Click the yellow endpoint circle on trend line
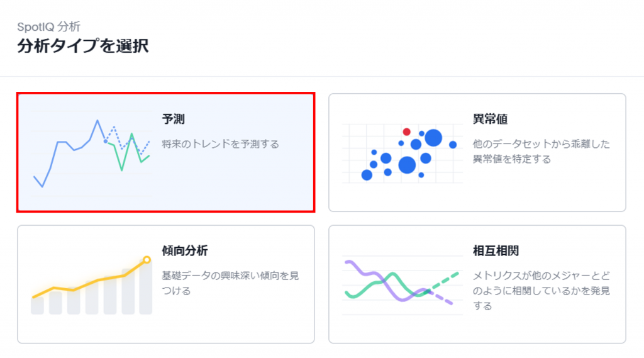Viewport: 644px width, 358px height. pyautogui.click(x=147, y=259)
